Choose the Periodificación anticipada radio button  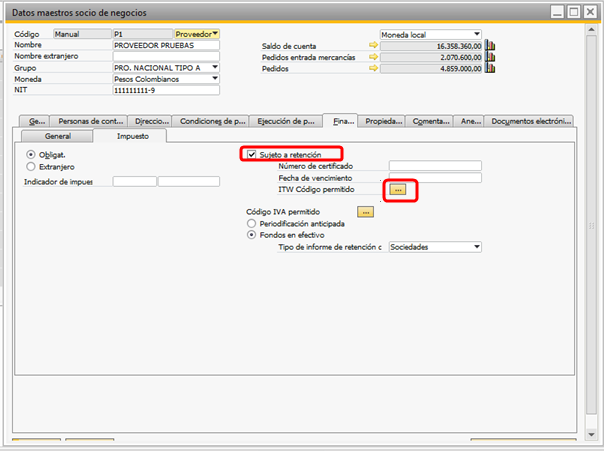(x=251, y=224)
